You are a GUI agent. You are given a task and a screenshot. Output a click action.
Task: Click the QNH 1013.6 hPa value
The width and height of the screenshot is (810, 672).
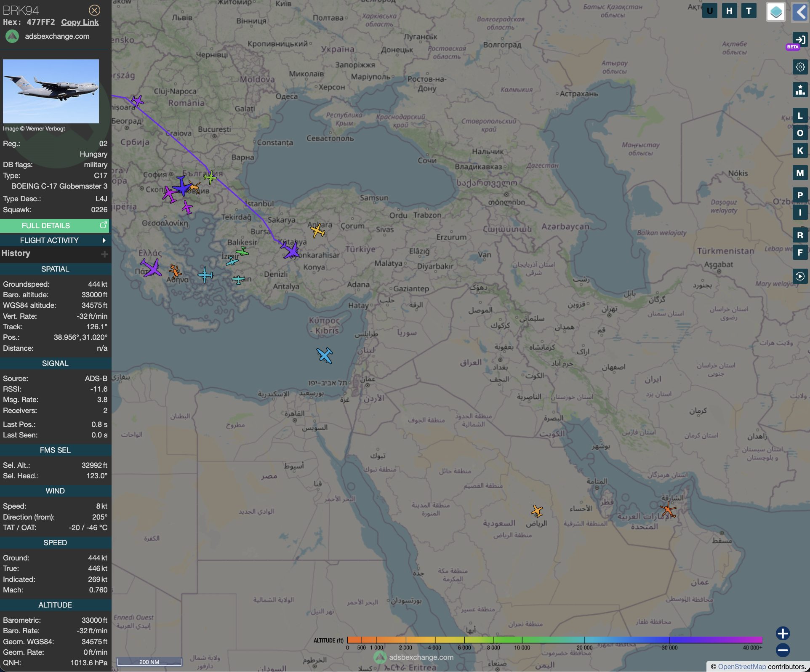point(89,663)
